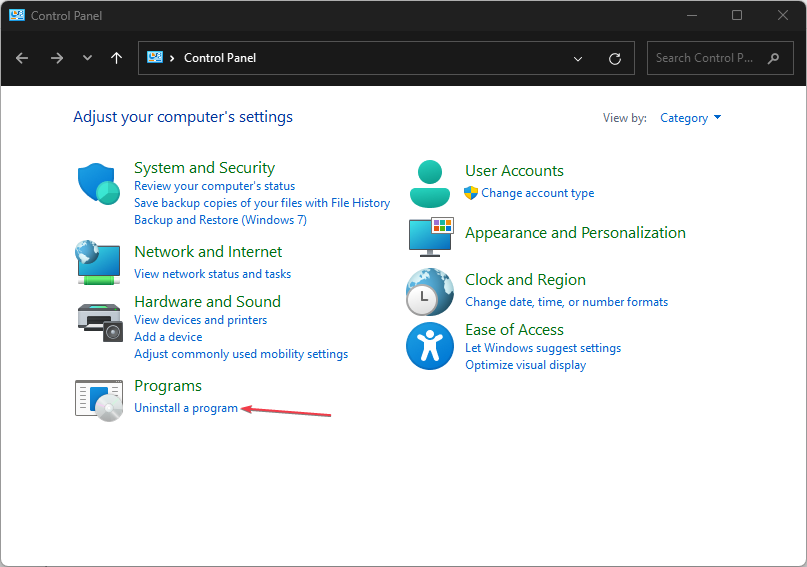Go up one folder level
Image resolution: width=807 pixels, height=567 pixels.
coord(117,58)
